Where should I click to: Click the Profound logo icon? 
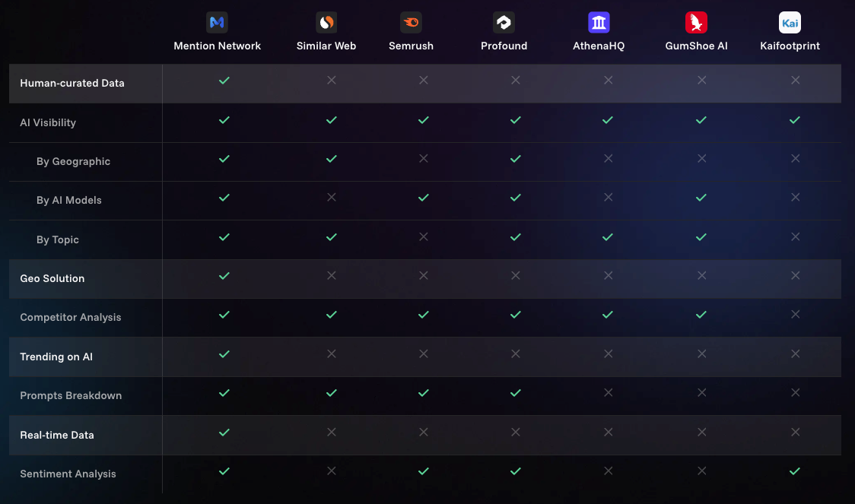[x=504, y=23]
